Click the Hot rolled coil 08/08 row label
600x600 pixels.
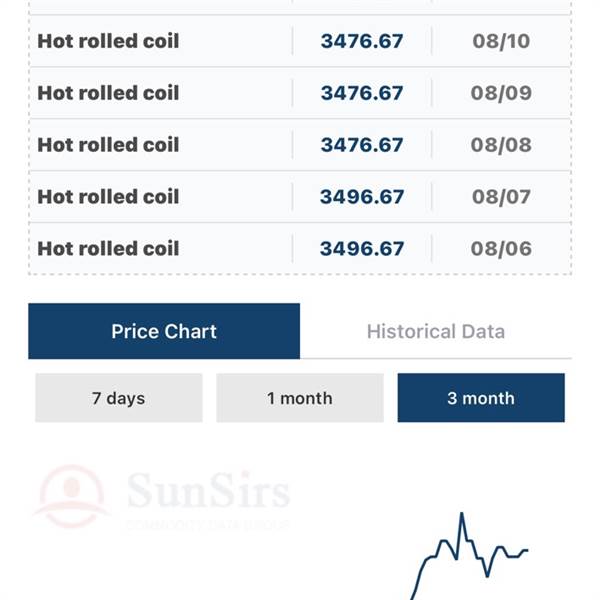click(108, 145)
